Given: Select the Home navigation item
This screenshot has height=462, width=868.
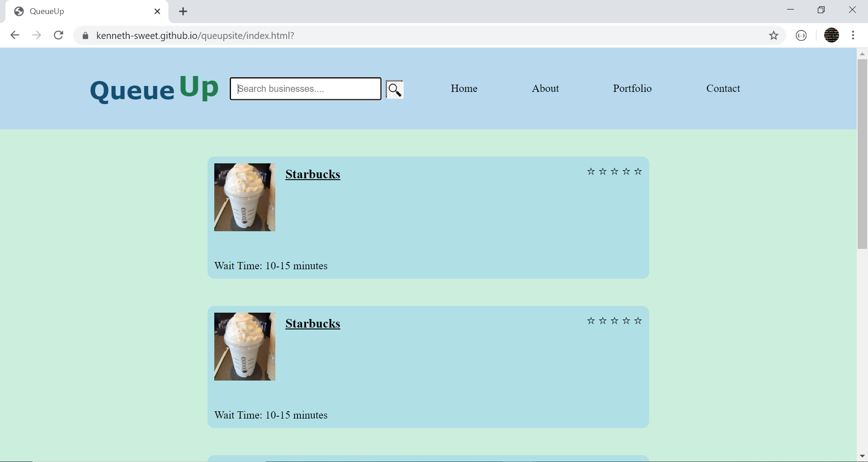Looking at the screenshot, I should pos(464,88).
